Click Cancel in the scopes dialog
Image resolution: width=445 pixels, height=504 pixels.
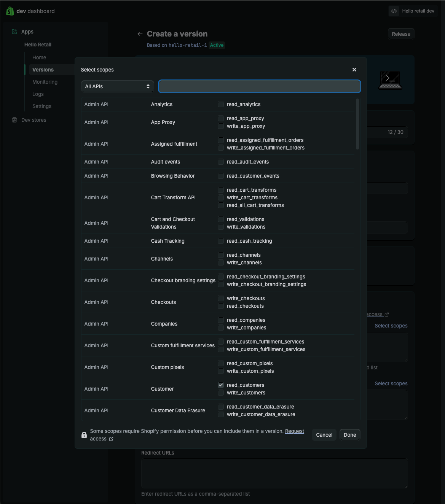pyautogui.click(x=324, y=435)
